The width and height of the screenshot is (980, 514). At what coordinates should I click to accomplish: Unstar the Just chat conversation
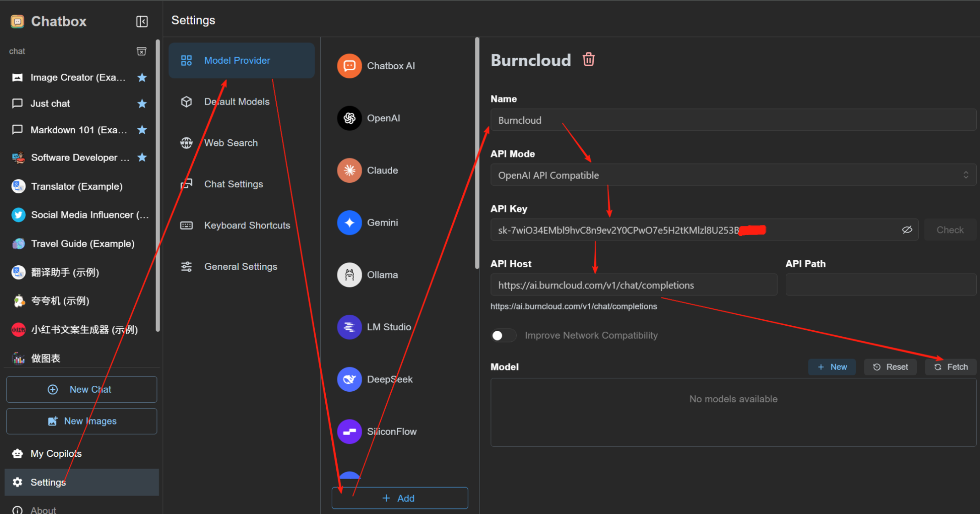click(142, 104)
